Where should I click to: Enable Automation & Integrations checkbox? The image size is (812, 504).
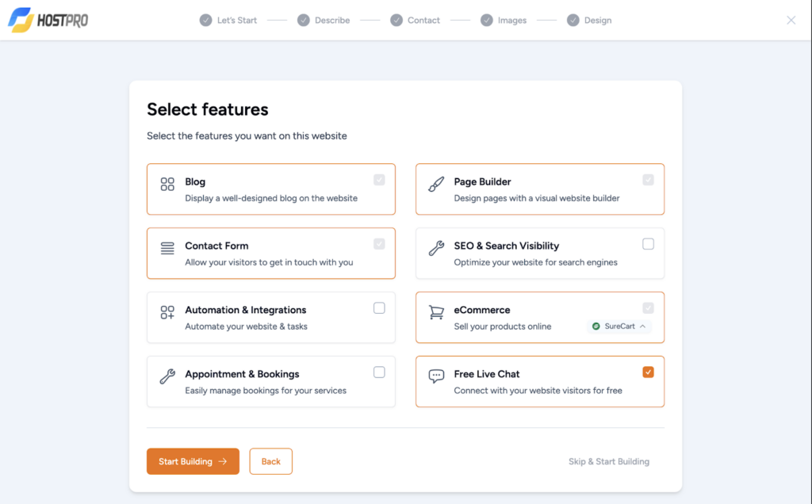379,308
